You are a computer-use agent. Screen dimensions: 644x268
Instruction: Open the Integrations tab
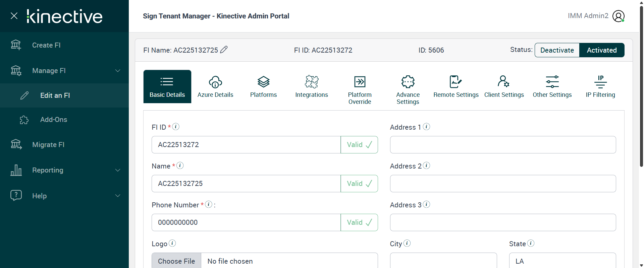click(312, 86)
